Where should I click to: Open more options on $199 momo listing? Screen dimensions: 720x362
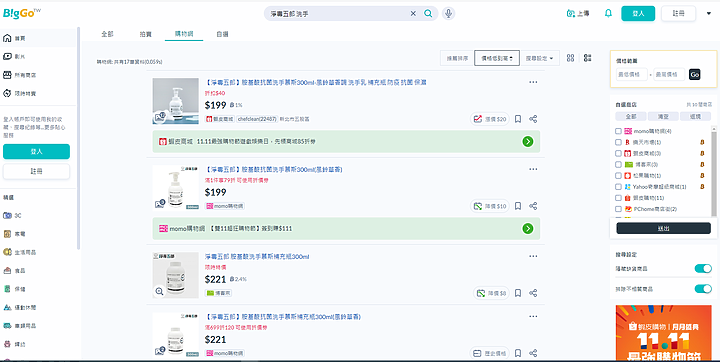click(533, 170)
